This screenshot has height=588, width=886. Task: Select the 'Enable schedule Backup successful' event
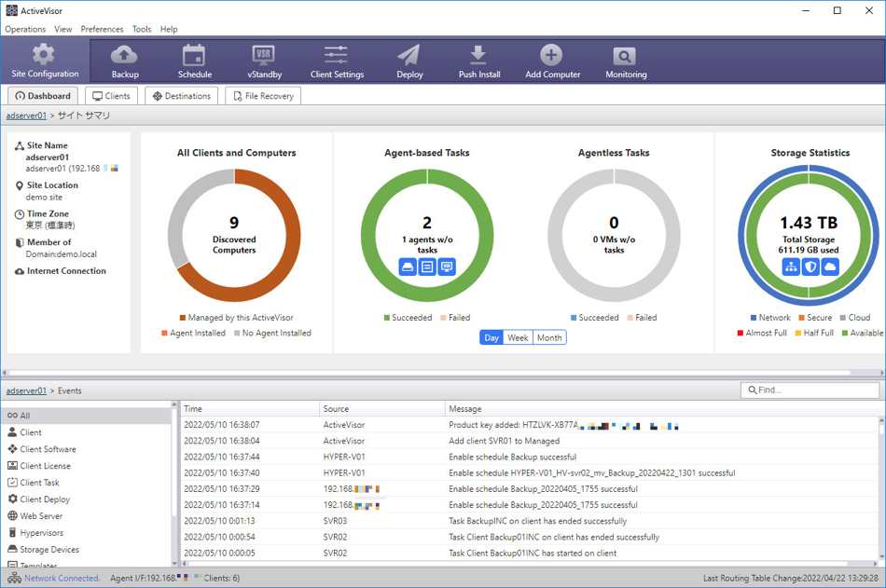(529, 457)
